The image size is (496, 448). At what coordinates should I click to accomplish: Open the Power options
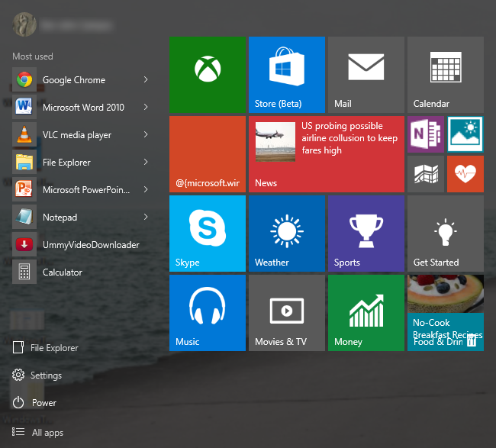click(34, 403)
